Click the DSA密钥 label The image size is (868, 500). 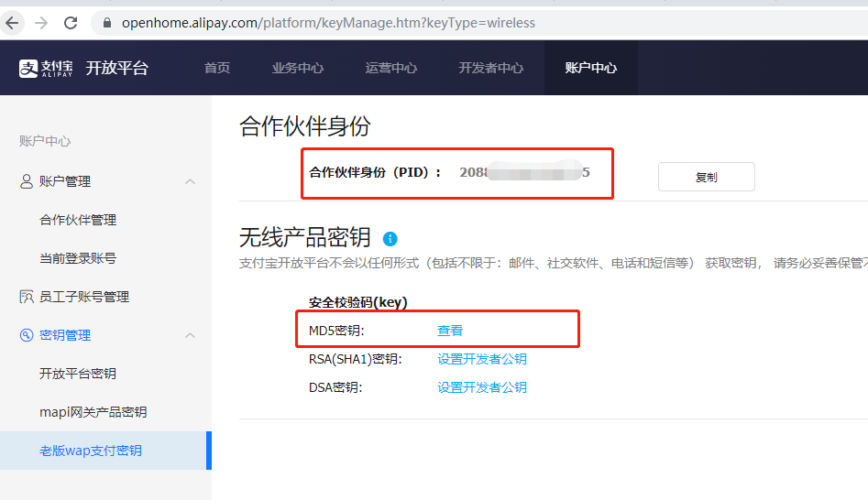(335, 387)
